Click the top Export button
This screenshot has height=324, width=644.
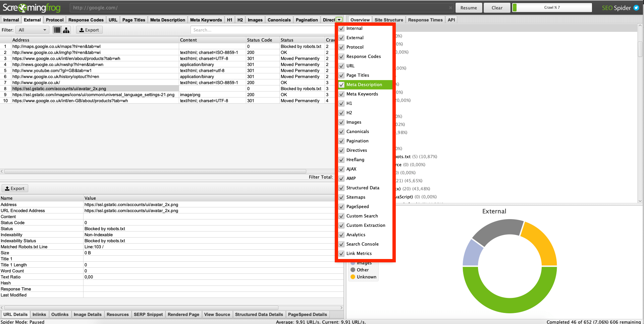[89, 30]
